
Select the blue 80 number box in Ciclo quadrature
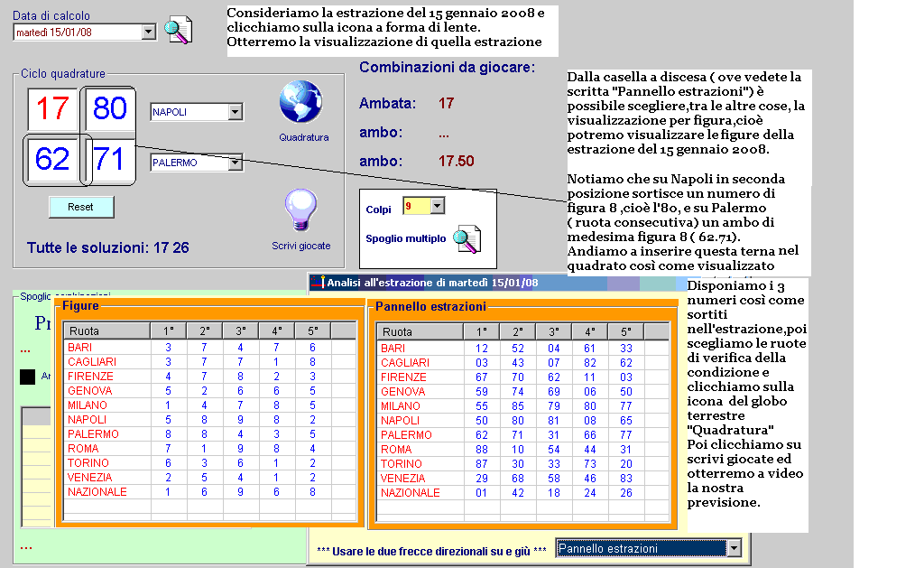[x=109, y=108]
